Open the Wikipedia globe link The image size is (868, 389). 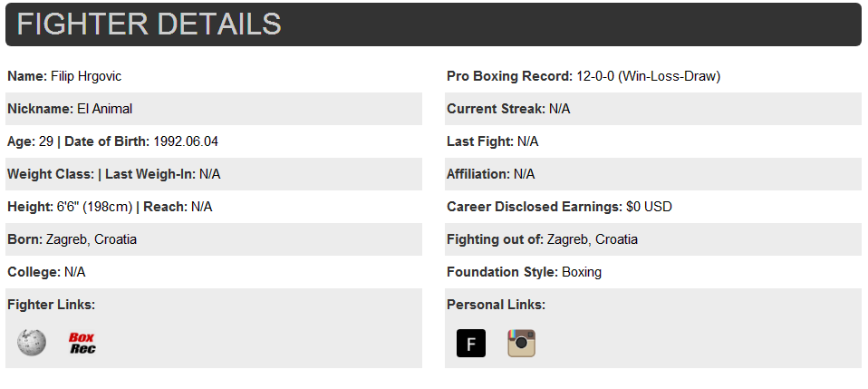click(32, 343)
